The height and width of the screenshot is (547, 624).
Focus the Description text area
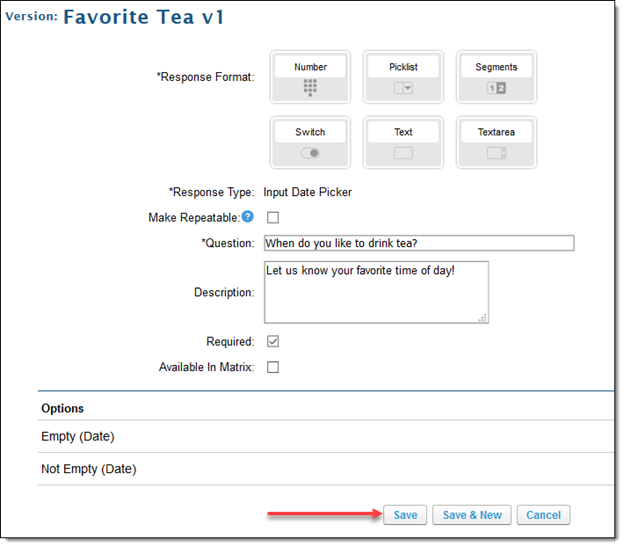tap(376, 292)
